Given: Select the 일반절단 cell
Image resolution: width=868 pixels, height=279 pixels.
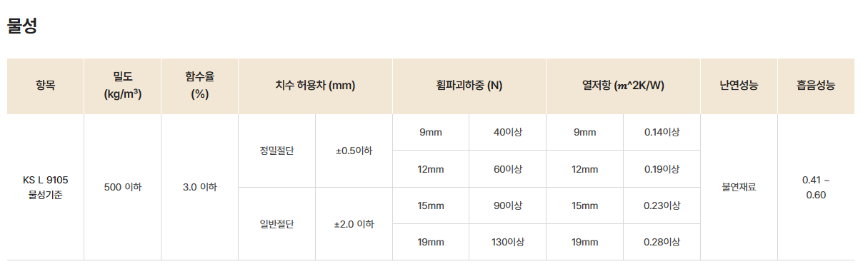Looking at the screenshot, I should click(276, 224).
